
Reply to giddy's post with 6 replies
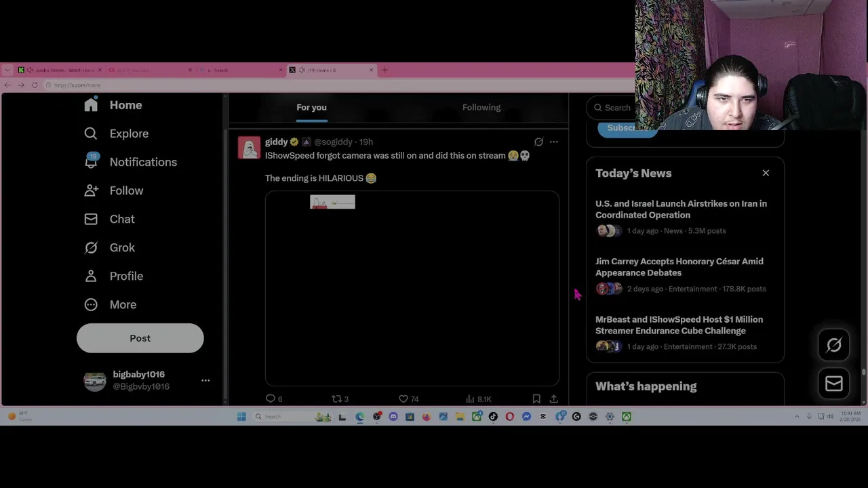point(274,399)
